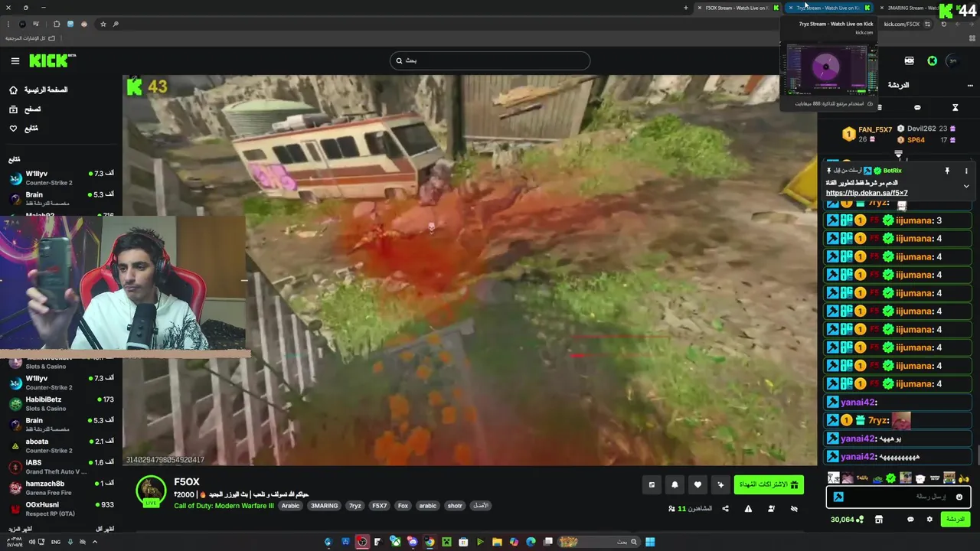This screenshot has width=980, height=551.
Task: Open W1llyv channel at top of followed list
Action: 61,178
